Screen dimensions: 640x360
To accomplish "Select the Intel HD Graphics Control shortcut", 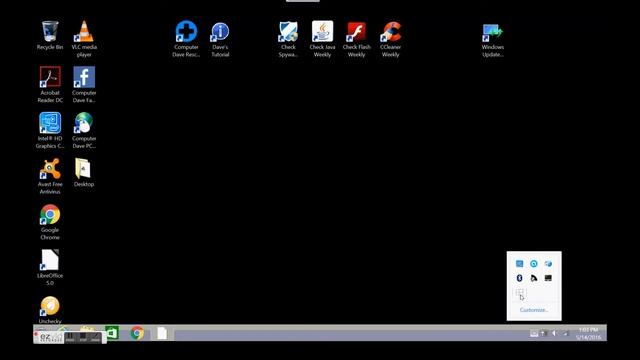I will [x=50, y=130].
